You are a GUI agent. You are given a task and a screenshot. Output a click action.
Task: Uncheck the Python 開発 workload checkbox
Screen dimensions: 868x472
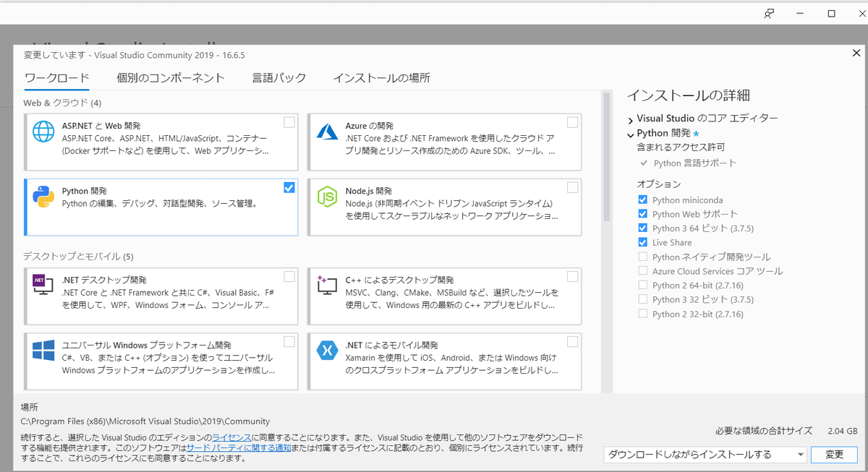pyautogui.click(x=289, y=187)
